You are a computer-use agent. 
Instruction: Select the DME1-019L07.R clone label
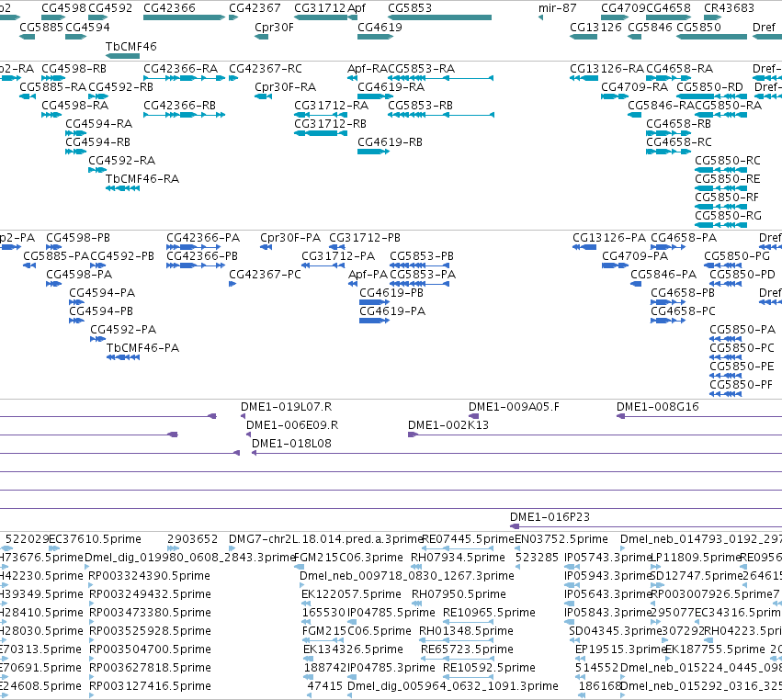pos(287,407)
